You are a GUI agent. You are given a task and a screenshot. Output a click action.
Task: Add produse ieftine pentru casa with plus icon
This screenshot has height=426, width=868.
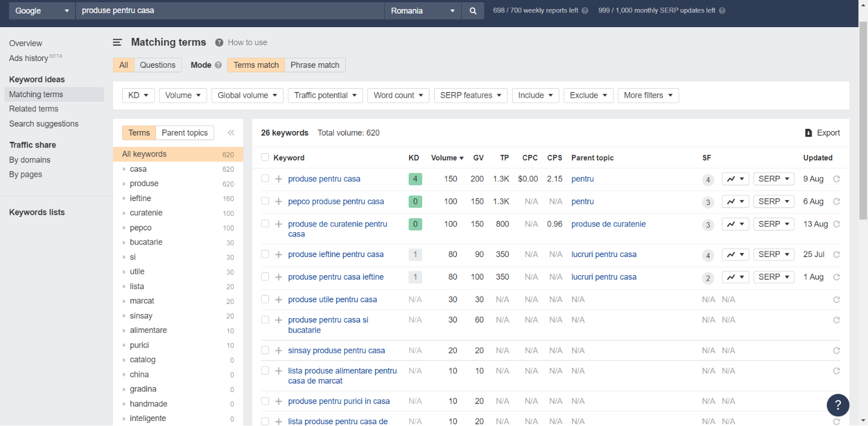[279, 255]
